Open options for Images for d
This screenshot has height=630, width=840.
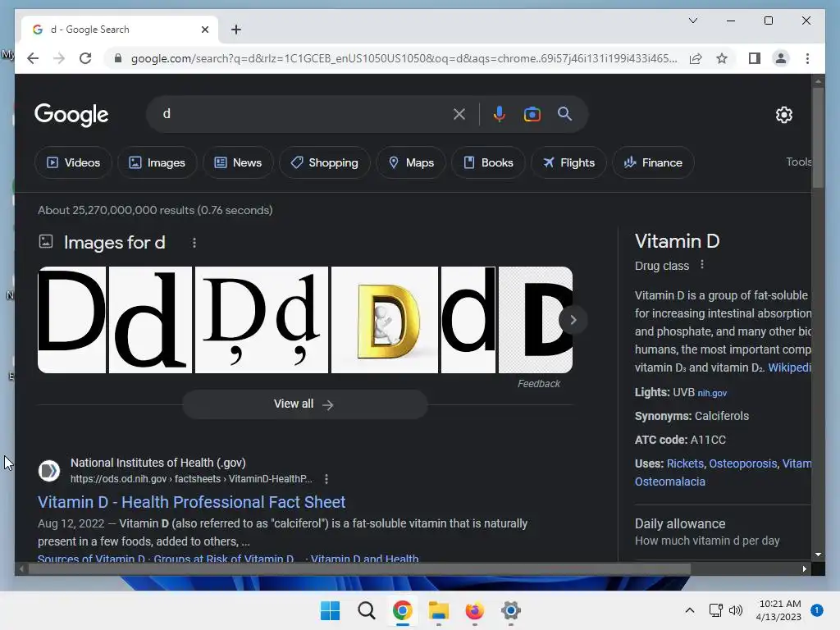pyautogui.click(x=194, y=243)
